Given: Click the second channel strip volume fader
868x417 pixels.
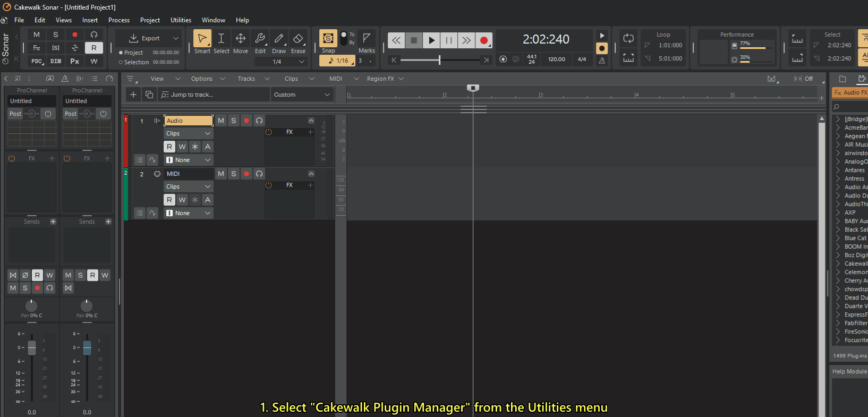Looking at the screenshot, I should point(87,347).
